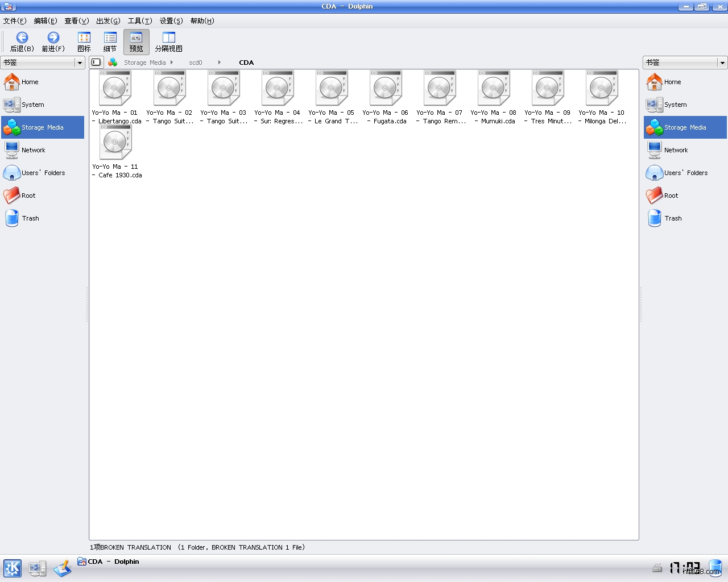Open the Tools (工具) menu
The image size is (728, 582).
pos(139,21)
